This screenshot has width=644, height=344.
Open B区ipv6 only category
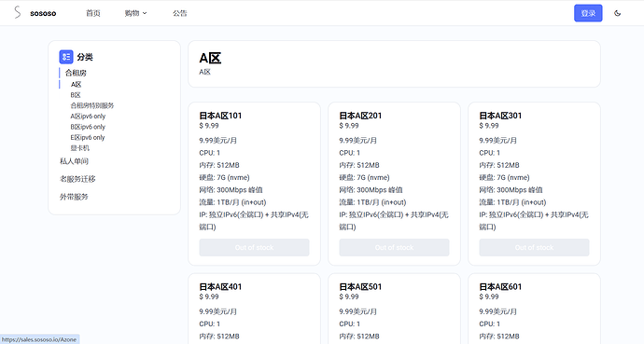[88, 127]
